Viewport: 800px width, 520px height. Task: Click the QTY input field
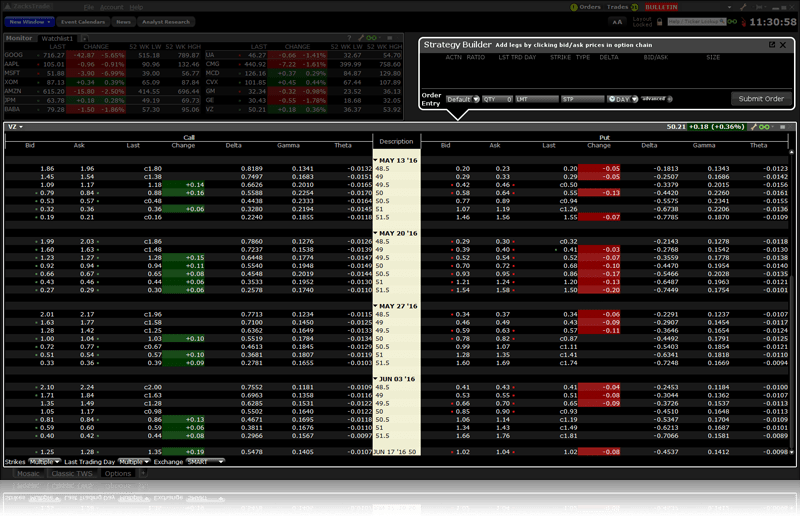pyautogui.click(x=497, y=99)
